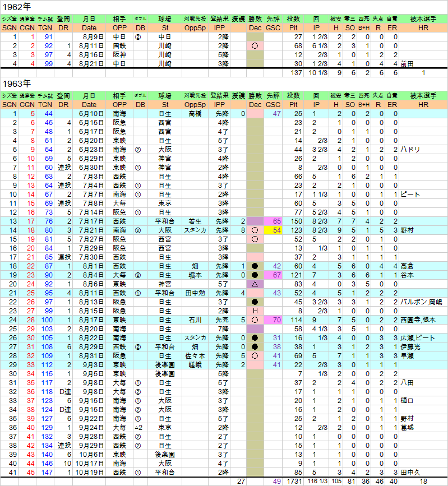Click opposing starter 堀本
Screen dimensions: 448x486
[x=195, y=275]
